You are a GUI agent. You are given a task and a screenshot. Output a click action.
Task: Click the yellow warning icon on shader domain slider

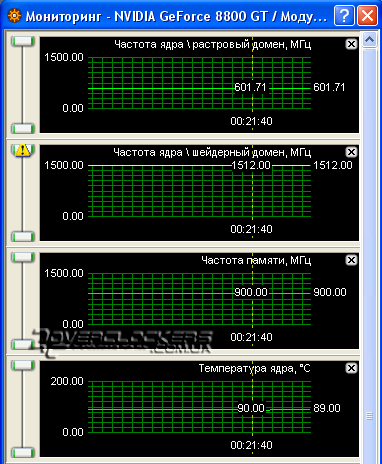pyautogui.click(x=23, y=150)
